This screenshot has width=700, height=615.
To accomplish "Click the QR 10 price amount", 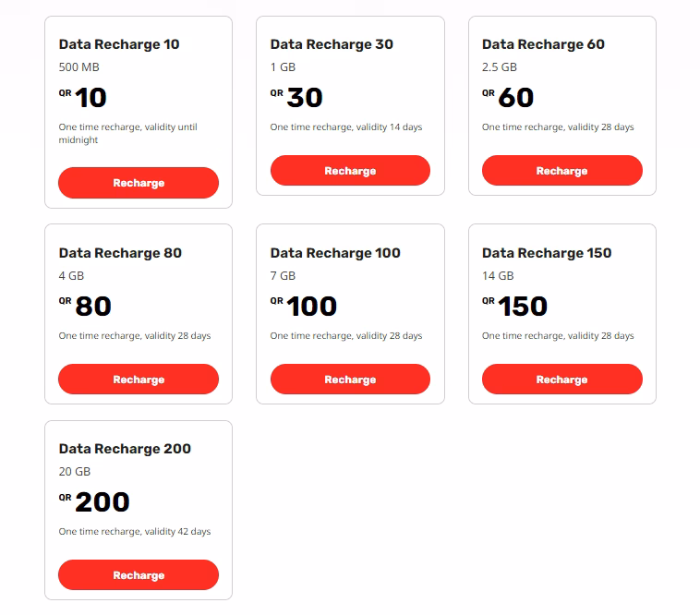I will tap(91, 98).
